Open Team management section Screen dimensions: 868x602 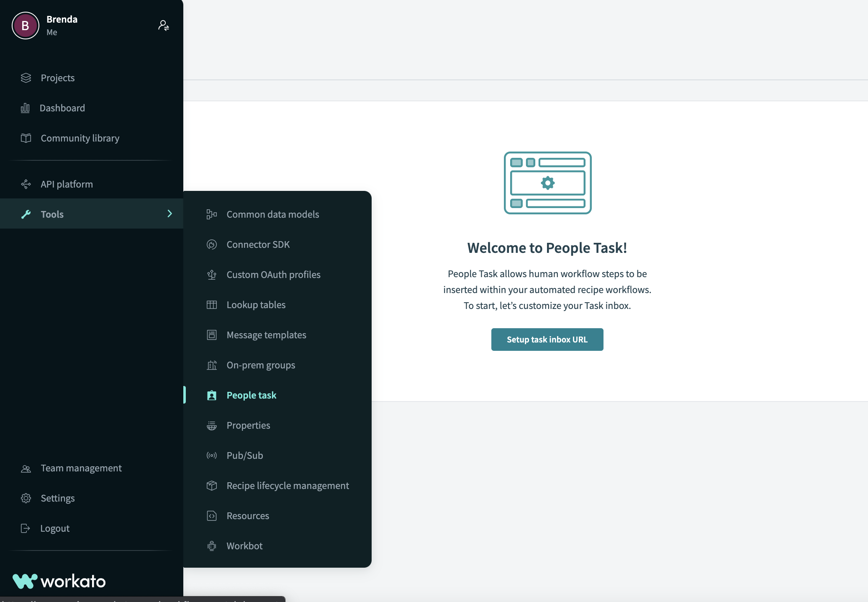click(81, 467)
